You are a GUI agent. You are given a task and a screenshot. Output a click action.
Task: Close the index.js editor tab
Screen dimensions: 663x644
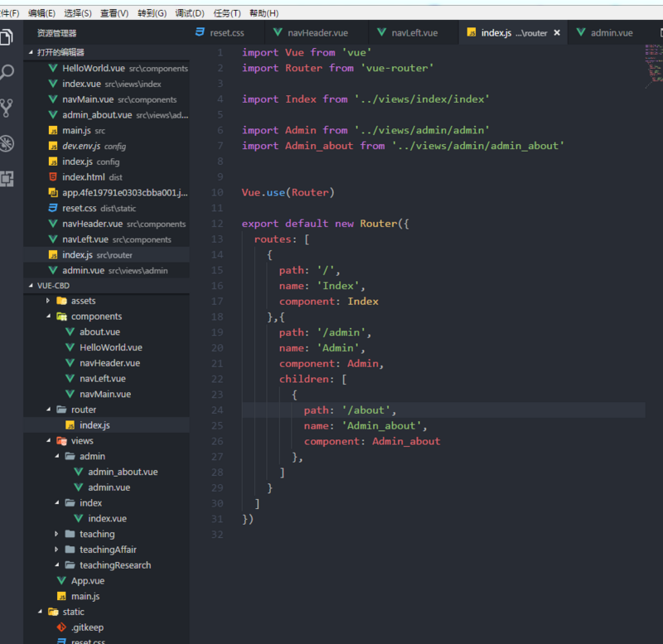coord(557,33)
